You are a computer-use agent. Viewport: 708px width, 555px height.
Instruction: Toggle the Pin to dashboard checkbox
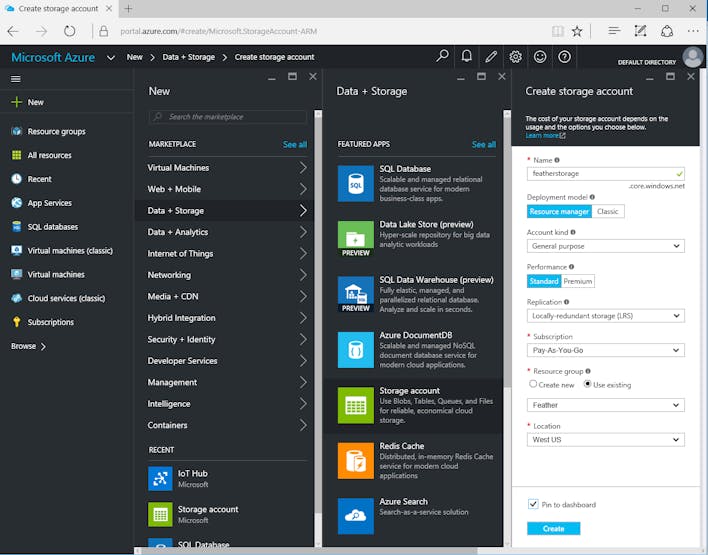[x=533, y=504]
